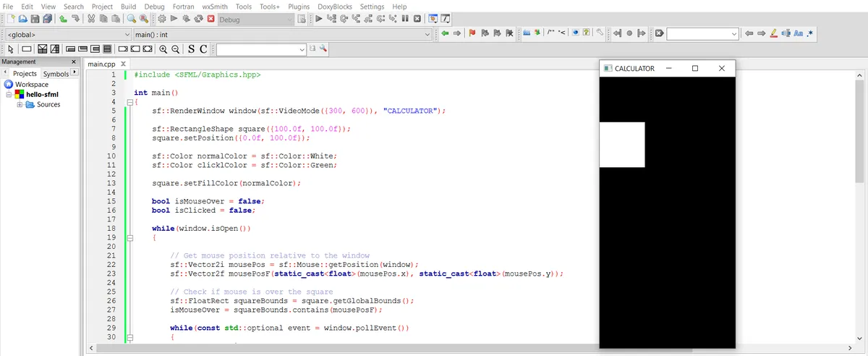Click the editor vertical scrollbar thumb
The height and width of the screenshot is (356, 868).
(x=859, y=132)
